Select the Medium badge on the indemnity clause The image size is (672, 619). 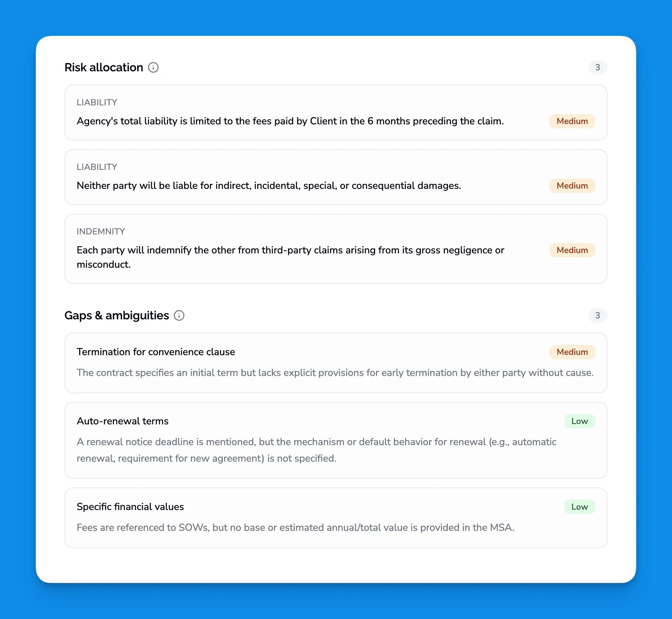[x=572, y=250]
